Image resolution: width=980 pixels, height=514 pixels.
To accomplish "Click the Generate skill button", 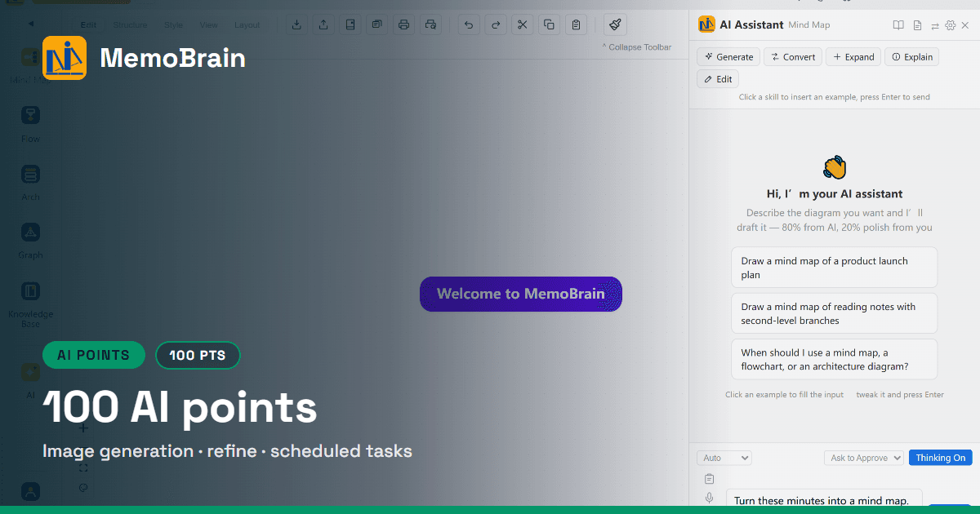I will (728, 57).
